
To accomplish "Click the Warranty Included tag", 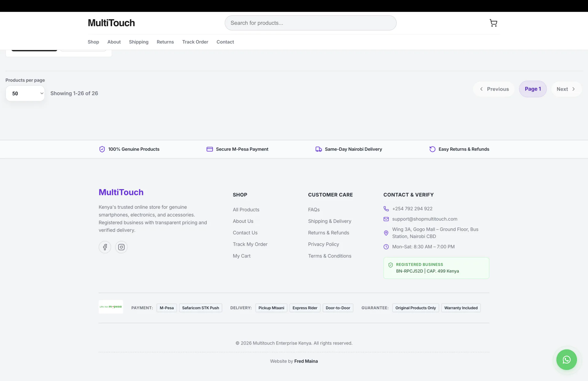I will click(x=461, y=308).
